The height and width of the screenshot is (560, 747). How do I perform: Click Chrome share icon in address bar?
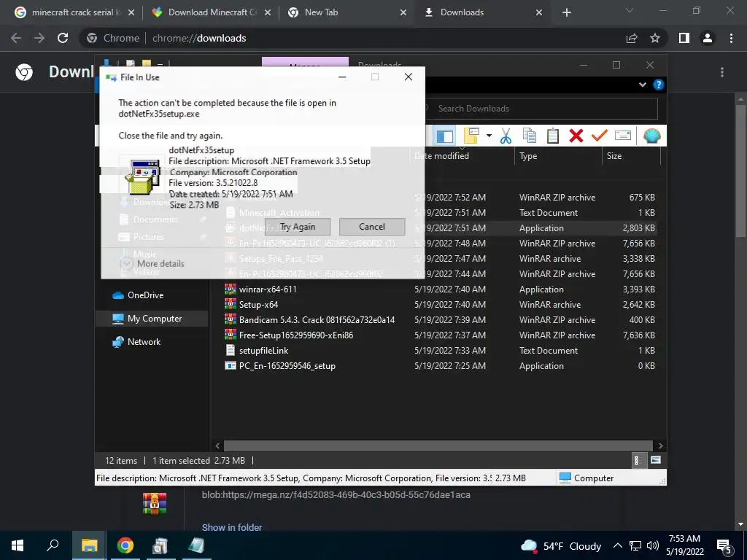point(632,38)
